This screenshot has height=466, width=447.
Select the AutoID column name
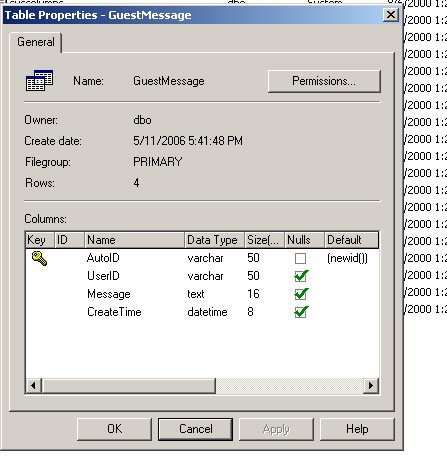[103, 258]
